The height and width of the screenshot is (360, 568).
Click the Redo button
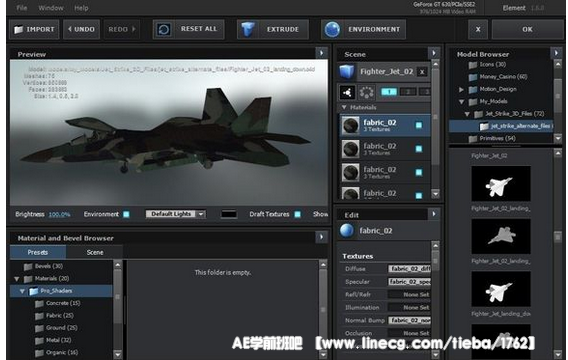(x=122, y=29)
